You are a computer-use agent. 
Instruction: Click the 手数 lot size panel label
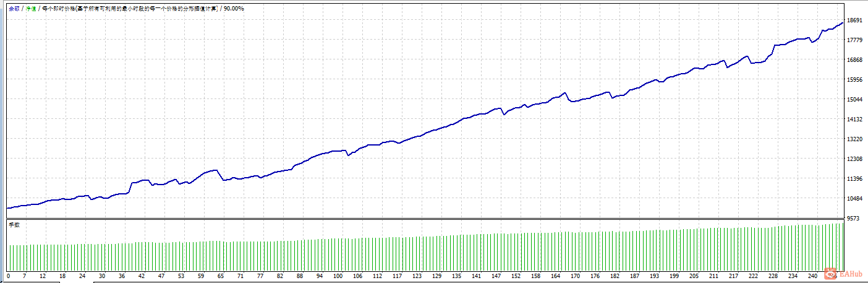pos(14,225)
